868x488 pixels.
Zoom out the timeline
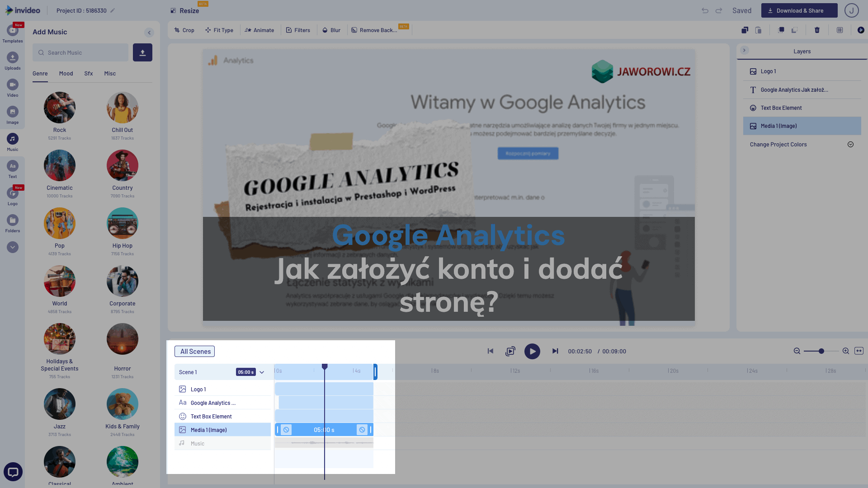(797, 351)
